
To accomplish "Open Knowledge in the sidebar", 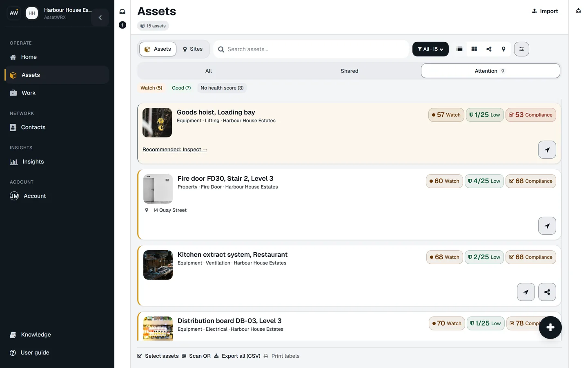I will [x=57, y=334].
